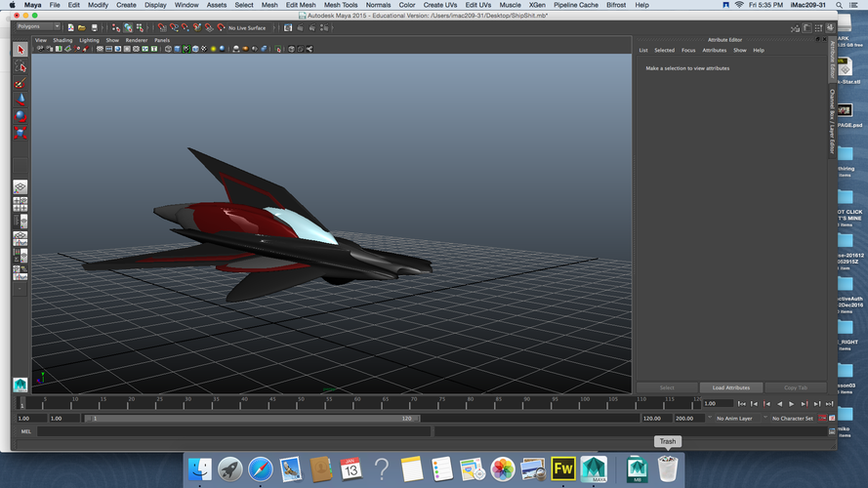Toggle Snap to view planes magnet
Viewport: 868px width, 488px height.
(209, 27)
